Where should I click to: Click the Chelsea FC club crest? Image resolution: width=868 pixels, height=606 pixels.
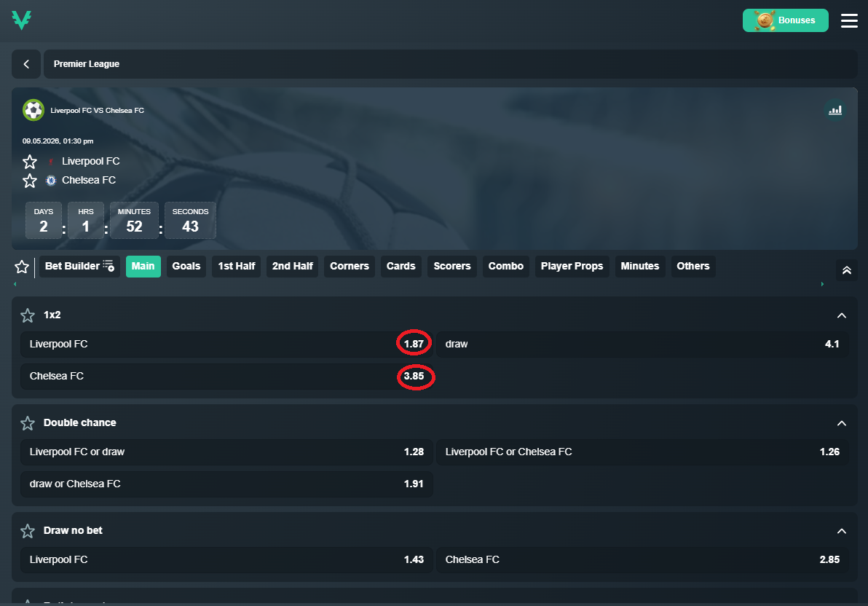[x=51, y=180]
